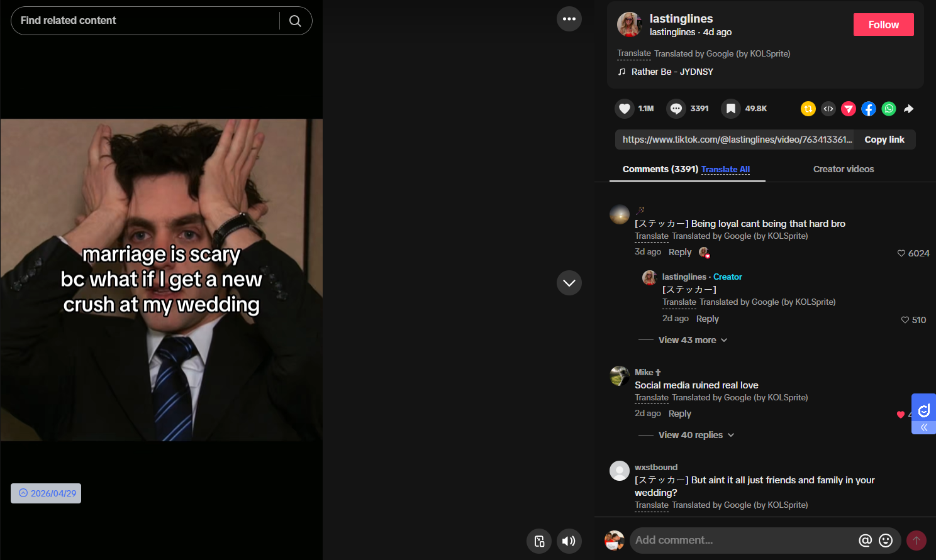Toggle the red heart on Mike's comment
The height and width of the screenshot is (560, 936).
[x=901, y=414]
